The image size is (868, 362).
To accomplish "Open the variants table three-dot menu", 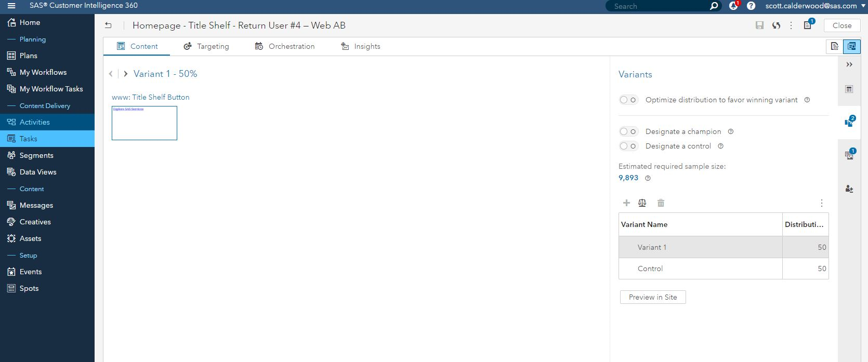I will point(821,203).
